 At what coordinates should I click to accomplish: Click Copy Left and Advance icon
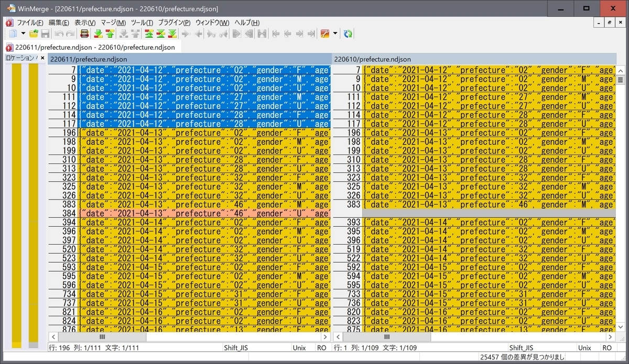pyautogui.click(x=223, y=34)
